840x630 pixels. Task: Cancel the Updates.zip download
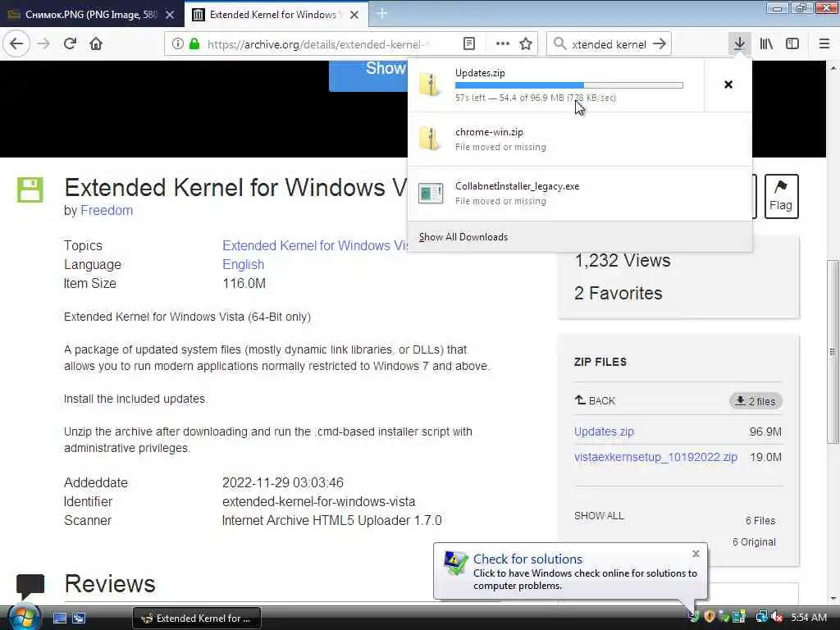[728, 84]
